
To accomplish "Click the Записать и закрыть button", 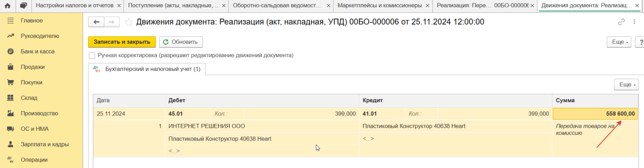I will click(122, 42).
